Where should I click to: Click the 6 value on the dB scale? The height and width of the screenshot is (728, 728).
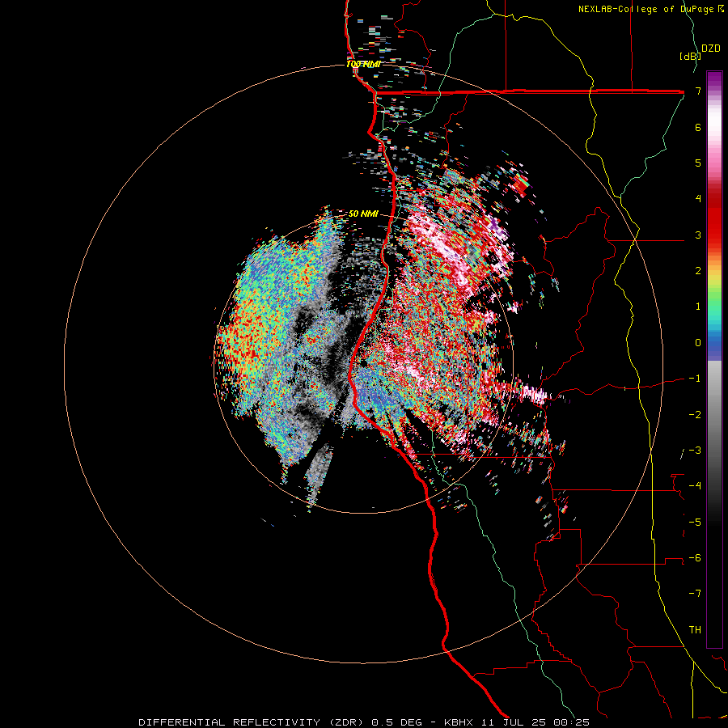(698, 127)
